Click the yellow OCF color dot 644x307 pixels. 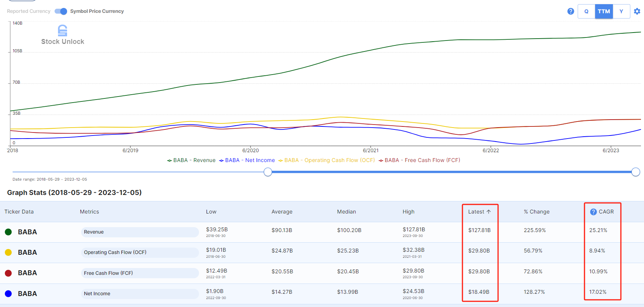click(x=8, y=252)
